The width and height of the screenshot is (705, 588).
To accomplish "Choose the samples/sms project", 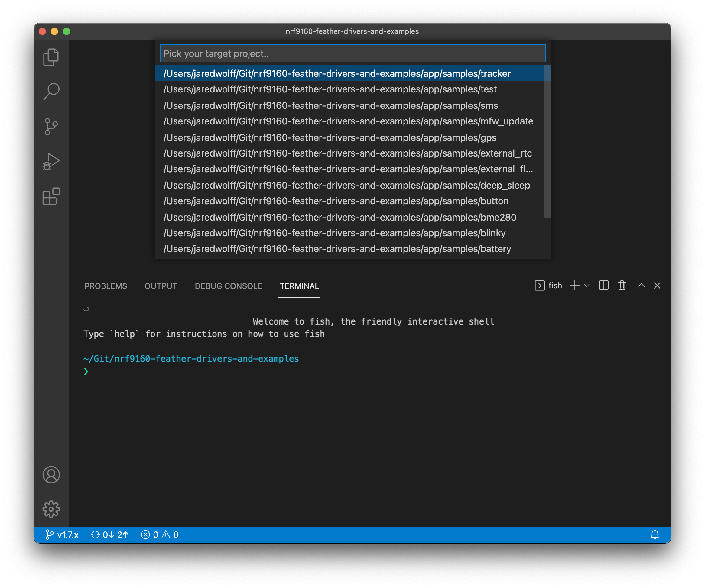I will (349, 105).
